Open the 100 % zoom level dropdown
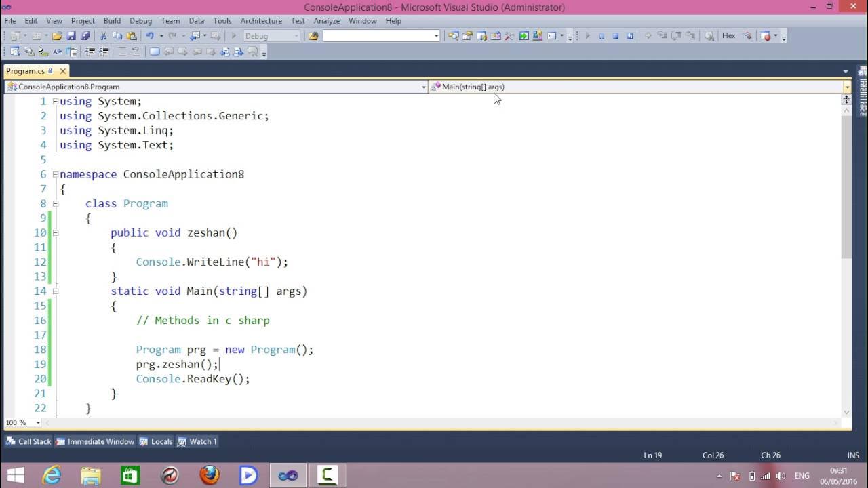This screenshot has height=488, width=868. coord(38,423)
